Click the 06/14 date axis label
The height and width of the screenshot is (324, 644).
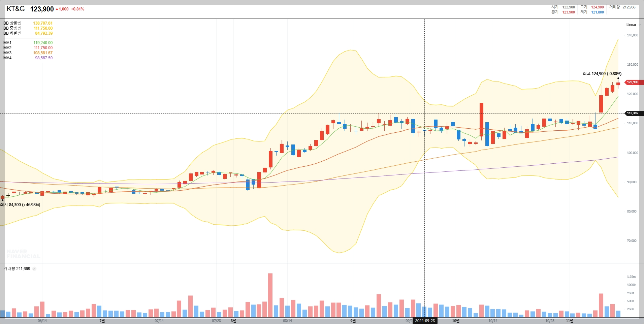coord(42,321)
